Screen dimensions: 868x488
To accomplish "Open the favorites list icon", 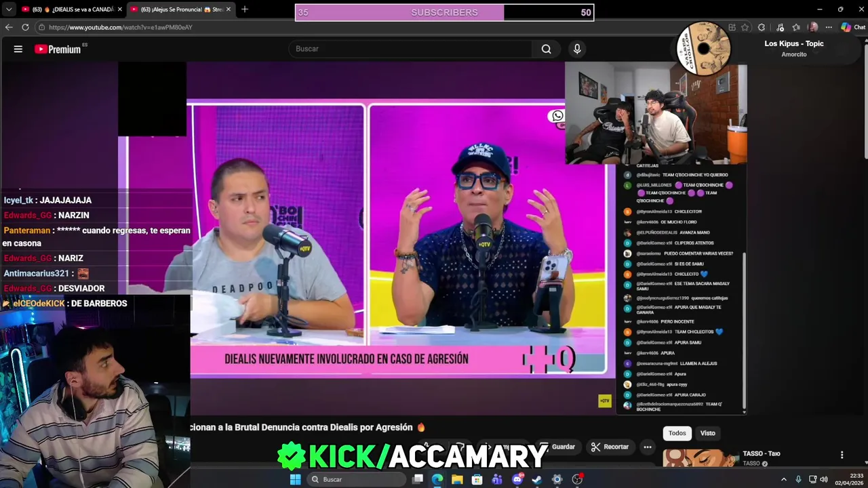I will (x=797, y=27).
